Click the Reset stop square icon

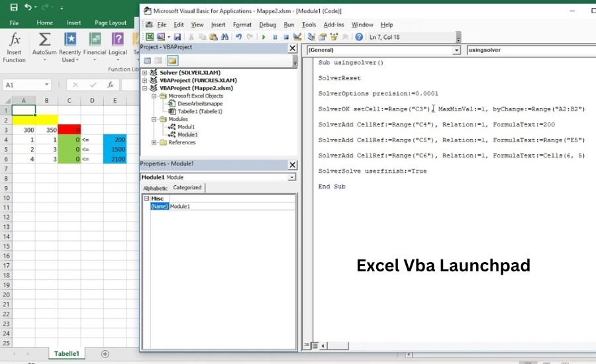click(x=286, y=37)
